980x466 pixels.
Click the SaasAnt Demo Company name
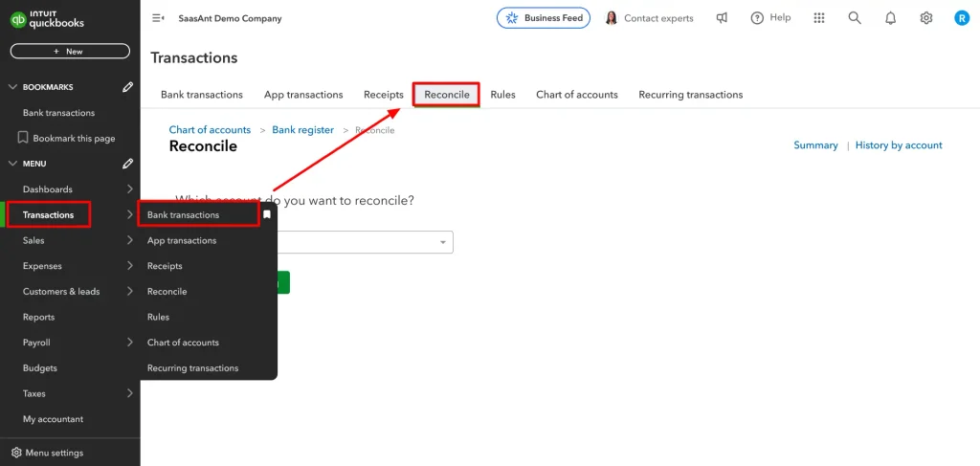click(230, 18)
